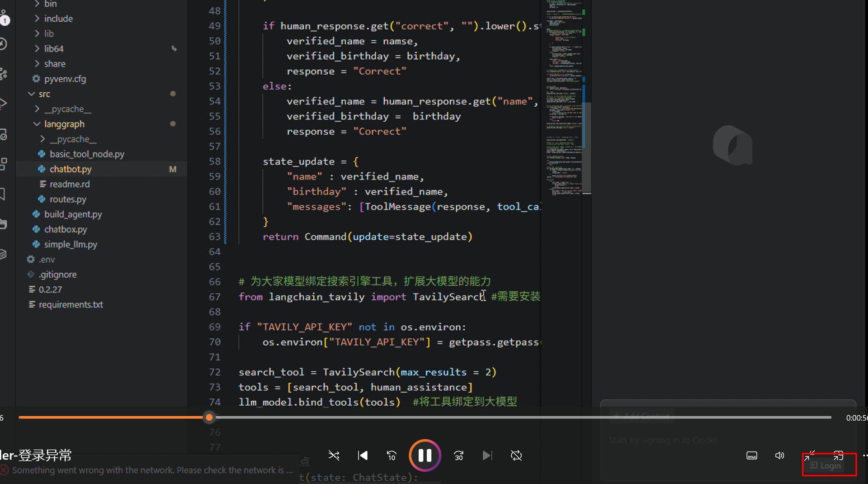Image resolution: width=868 pixels, height=484 pixels.
Task: Toggle subtitles captions button
Action: pos(751,456)
